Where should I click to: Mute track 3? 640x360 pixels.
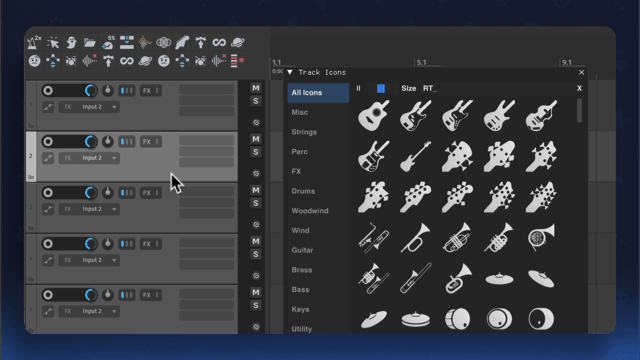[256, 190]
